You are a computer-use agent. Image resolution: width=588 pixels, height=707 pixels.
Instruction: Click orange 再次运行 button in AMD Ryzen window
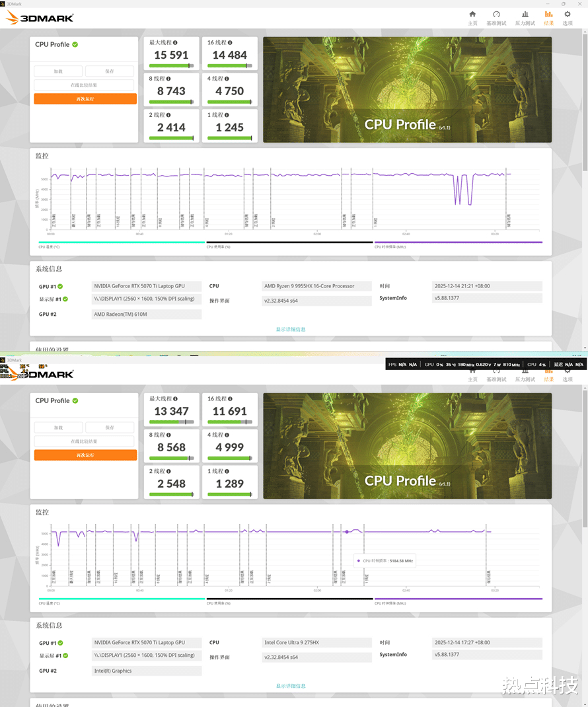pos(85,98)
